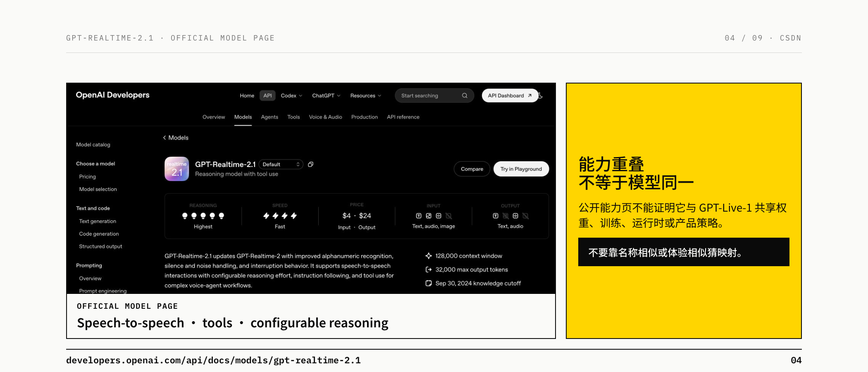The image size is (868, 372).
Task: Click the Choose a model heading
Action: tap(95, 164)
